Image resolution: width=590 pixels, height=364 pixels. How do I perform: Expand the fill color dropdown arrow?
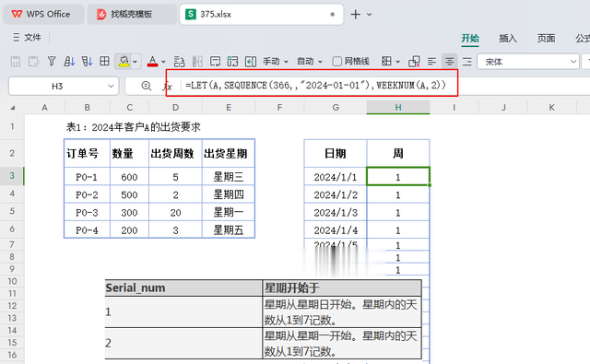[136, 62]
